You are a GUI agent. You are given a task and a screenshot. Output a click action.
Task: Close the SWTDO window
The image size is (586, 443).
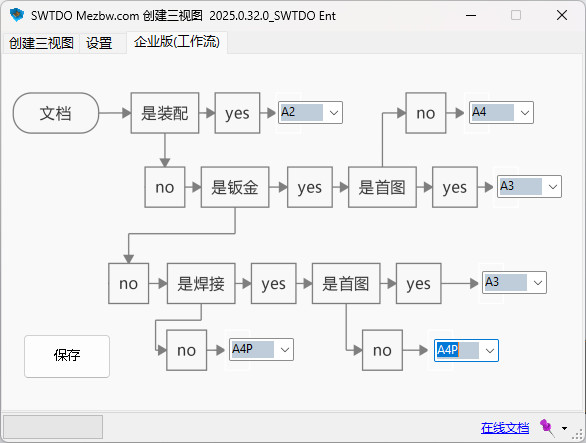pyautogui.click(x=562, y=15)
